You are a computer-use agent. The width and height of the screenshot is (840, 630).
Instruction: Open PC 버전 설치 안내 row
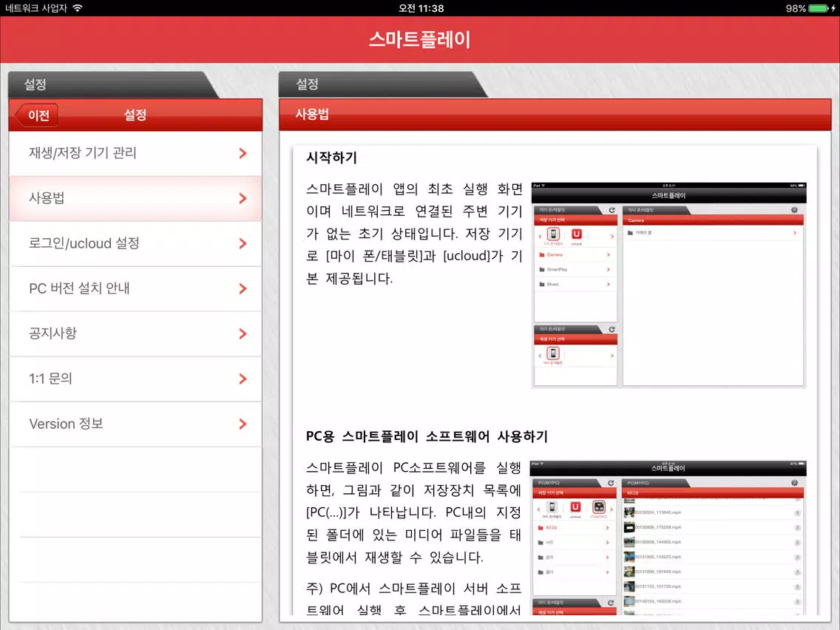point(135,288)
